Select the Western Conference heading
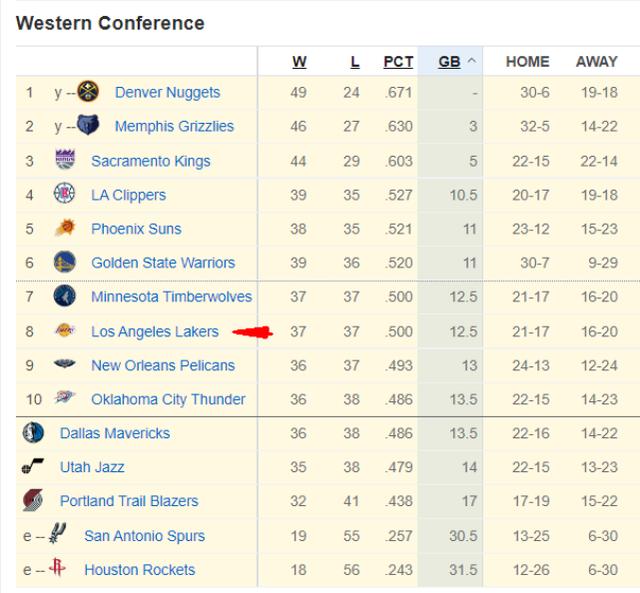640x593 pixels. pos(110,23)
